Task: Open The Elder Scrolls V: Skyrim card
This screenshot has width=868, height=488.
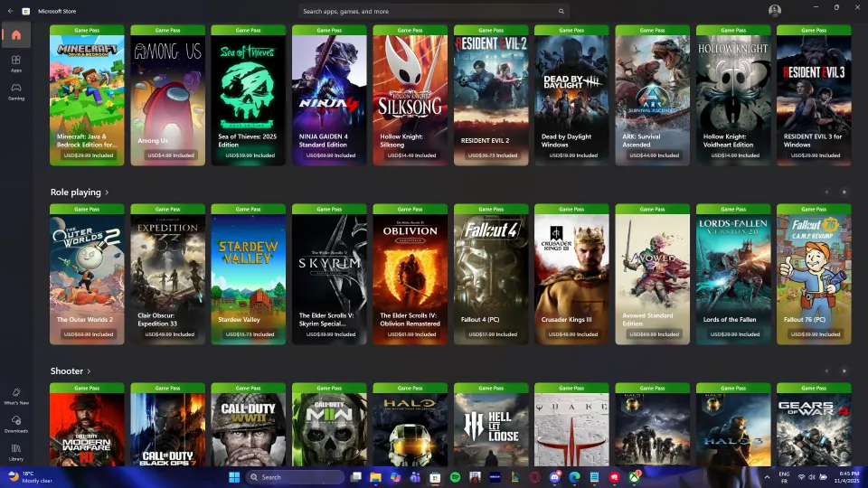Action: click(x=329, y=274)
